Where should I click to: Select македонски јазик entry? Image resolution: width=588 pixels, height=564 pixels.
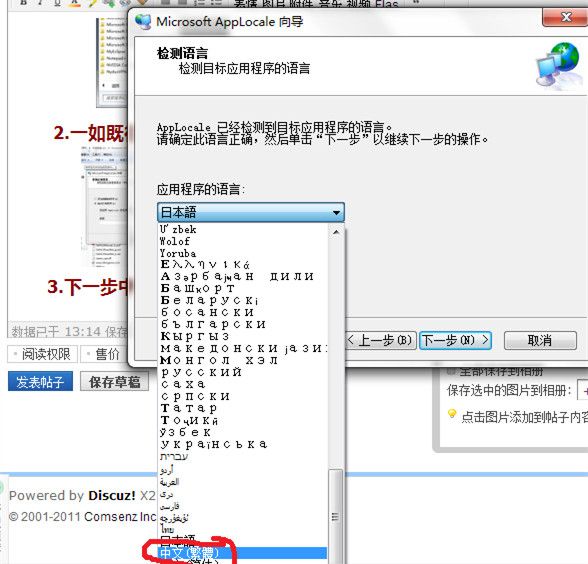tap(243, 349)
